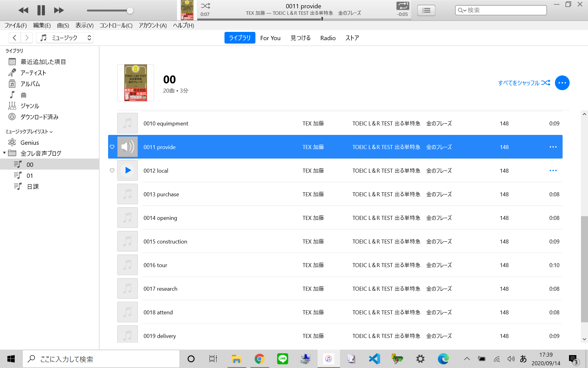Toggle shuffle in the now playing display
The height and width of the screenshot is (368, 588).
click(205, 6)
